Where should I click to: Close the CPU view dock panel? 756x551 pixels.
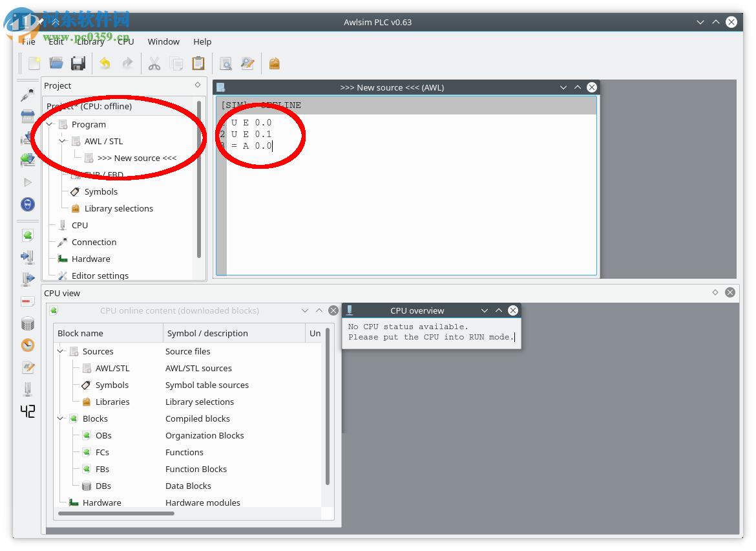point(730,292)
